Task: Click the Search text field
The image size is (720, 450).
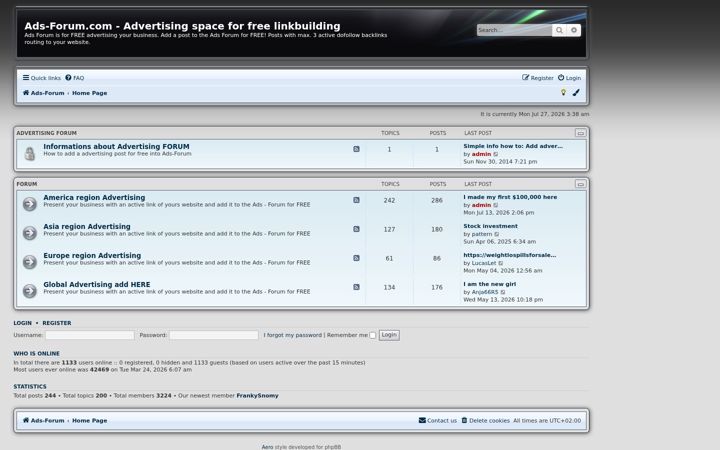Action: (514, 30)
